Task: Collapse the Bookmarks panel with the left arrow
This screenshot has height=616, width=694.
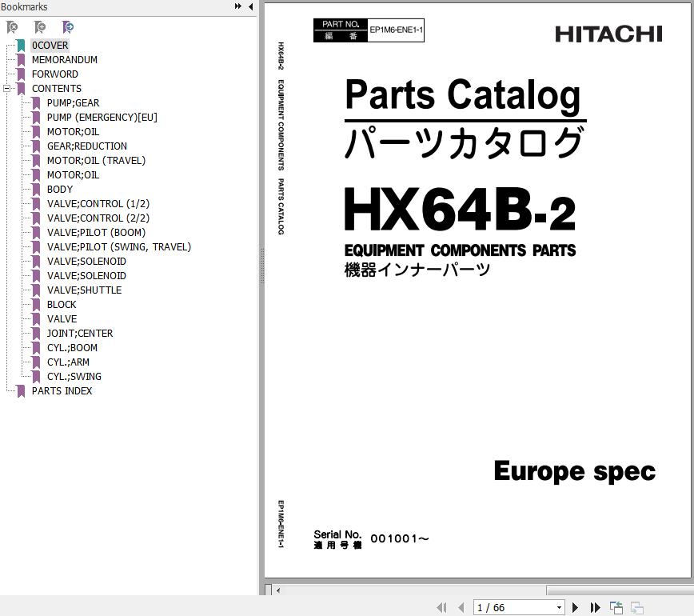Action: [x=251, y=6]
